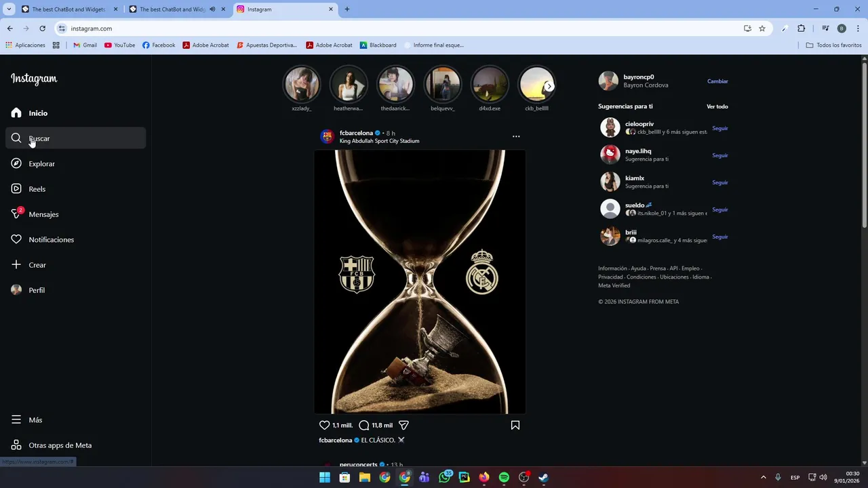868x488 pixels.
Task: Bookmark this page with the star
Action: point(762,28)
